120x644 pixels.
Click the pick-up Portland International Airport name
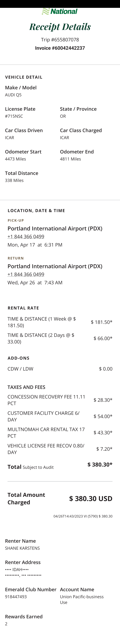pyautogui.click(x=55, y=229)
